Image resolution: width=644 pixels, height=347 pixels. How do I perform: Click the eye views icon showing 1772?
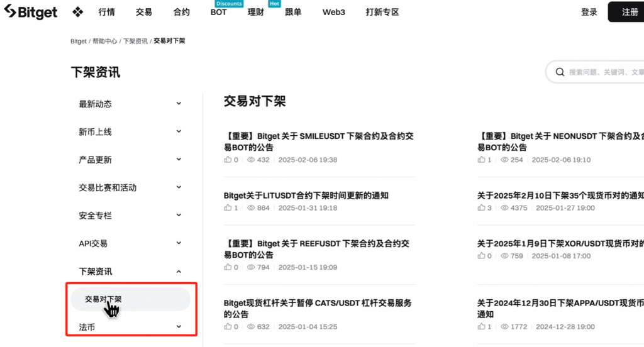pyautogui.click(x=504, y=327)
